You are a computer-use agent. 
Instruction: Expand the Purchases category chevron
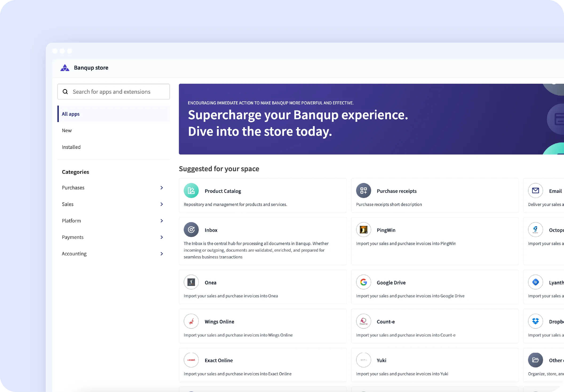[162, 188]
